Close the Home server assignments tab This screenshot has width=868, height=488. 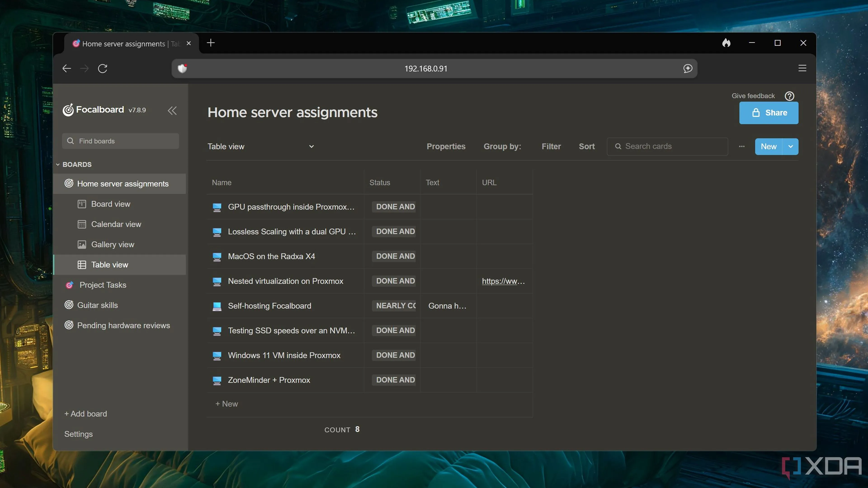(189, 43)
